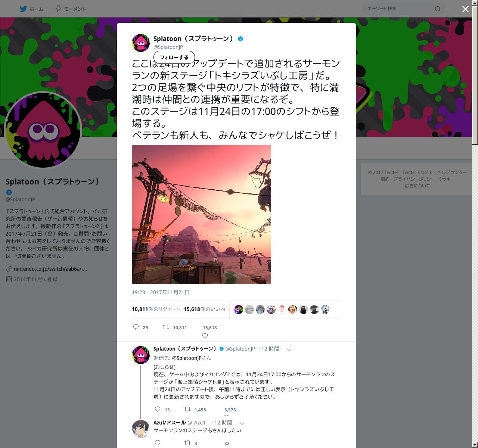Retweet the おしらせ reply showing 1,458
Screen dimensions: 478x448
pos(188,409)
